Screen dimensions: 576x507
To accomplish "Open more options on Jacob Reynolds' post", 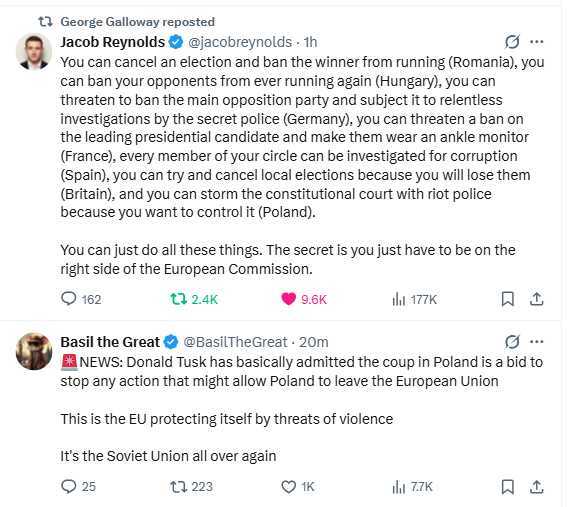I will [x=537, y=42].
